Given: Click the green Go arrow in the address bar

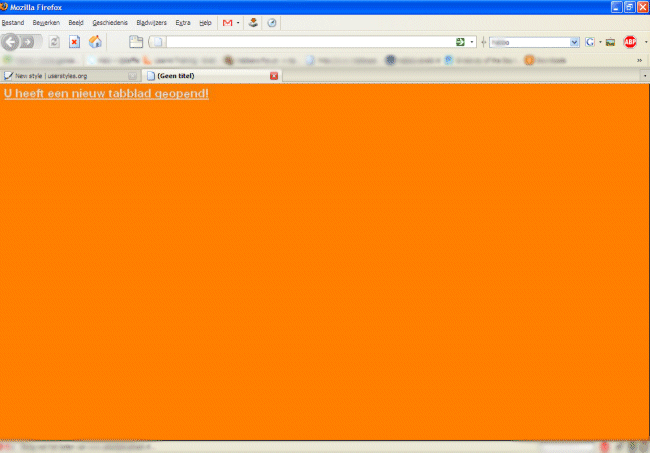Looking at the screenshot, I should (x=460, y=42).
